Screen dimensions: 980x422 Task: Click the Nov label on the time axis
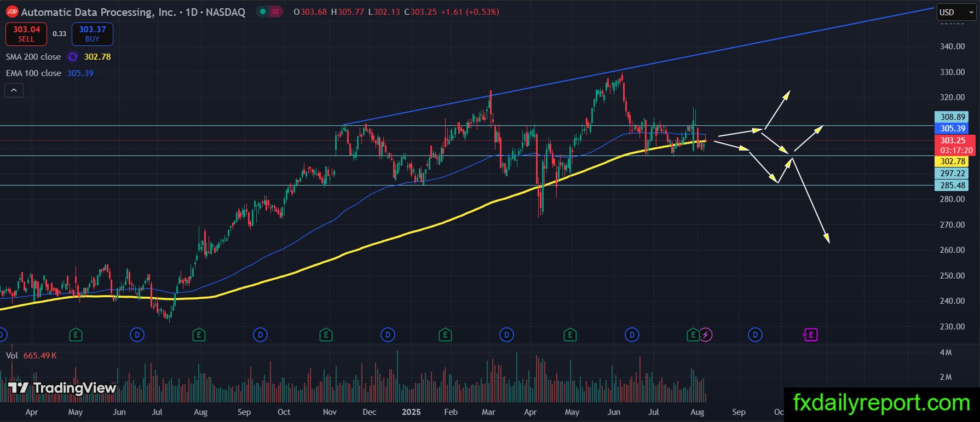[x=330, y=412]
